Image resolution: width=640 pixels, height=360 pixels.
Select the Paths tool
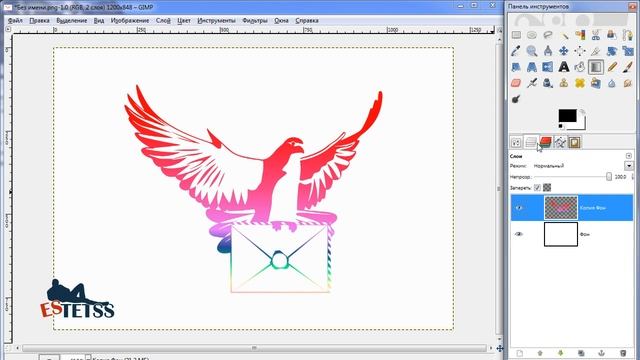click(627, 35)
